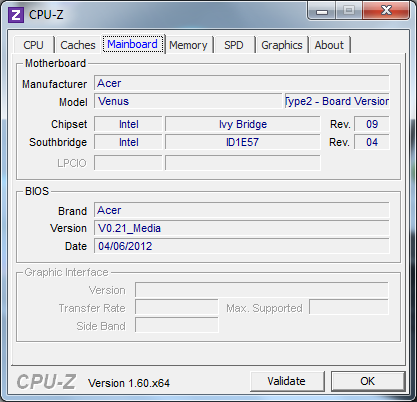Click the Chipset Rev. 09 field
The height and width of the screenshot is (402, 417).
(372, 124)
